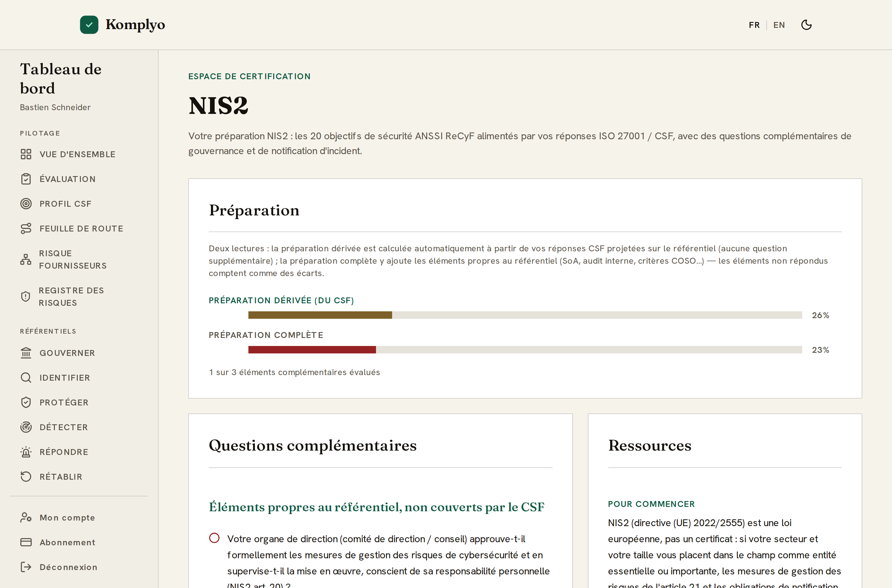Click the Profil CSF target icon
The height and width of the screenshot is (588, 892).
click(26, 204)
